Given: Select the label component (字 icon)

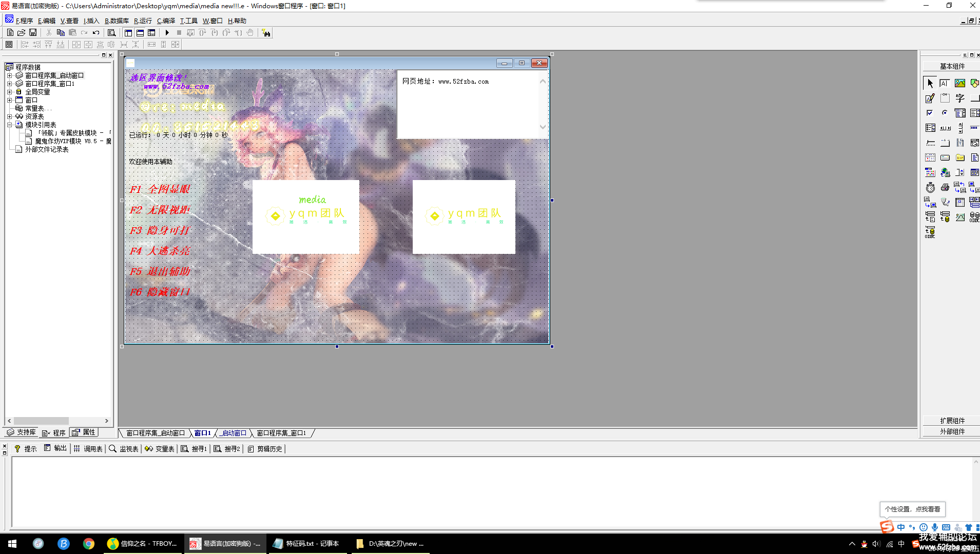Looking at the screenshot, I should pyautogui.click(x=960, y=98).
